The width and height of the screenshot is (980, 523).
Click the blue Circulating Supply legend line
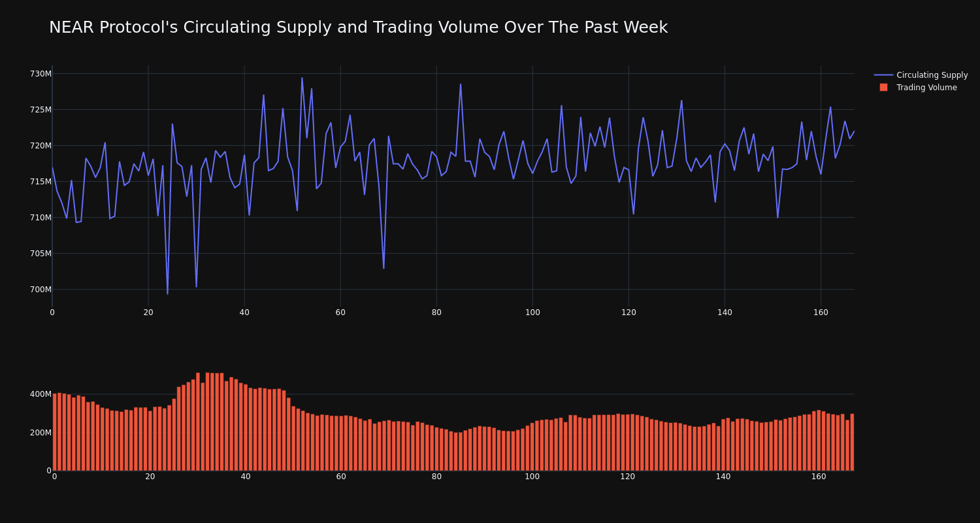pos(883,75)
